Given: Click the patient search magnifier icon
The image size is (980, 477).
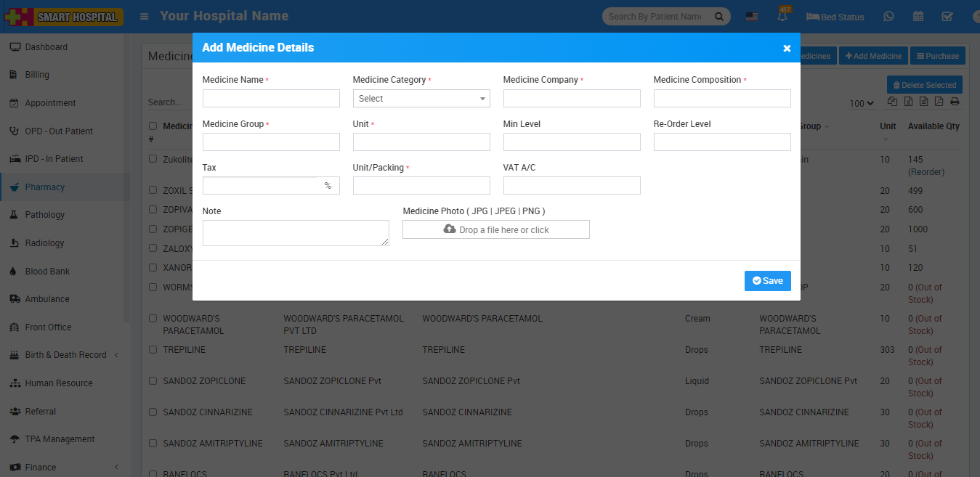Looking at the screenshot, I should 719,16.
